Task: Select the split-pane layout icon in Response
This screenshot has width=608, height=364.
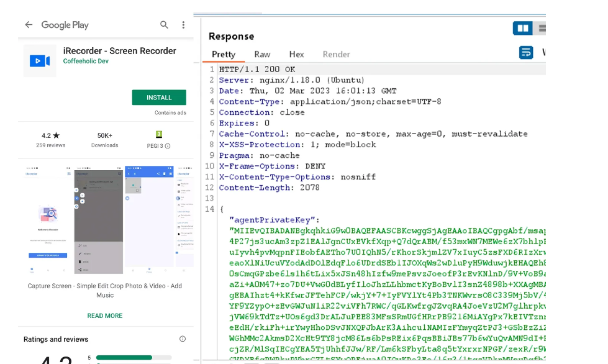Action: point(522,29)
